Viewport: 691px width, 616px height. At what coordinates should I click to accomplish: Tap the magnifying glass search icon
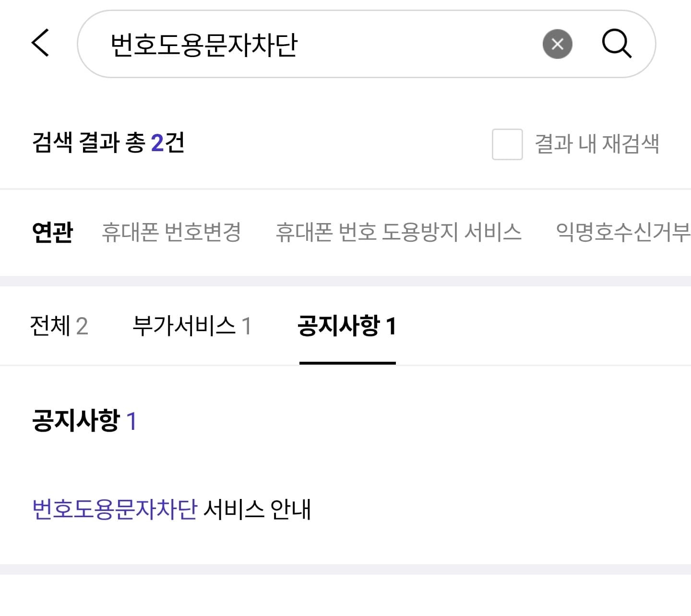[x=617, y=44]
